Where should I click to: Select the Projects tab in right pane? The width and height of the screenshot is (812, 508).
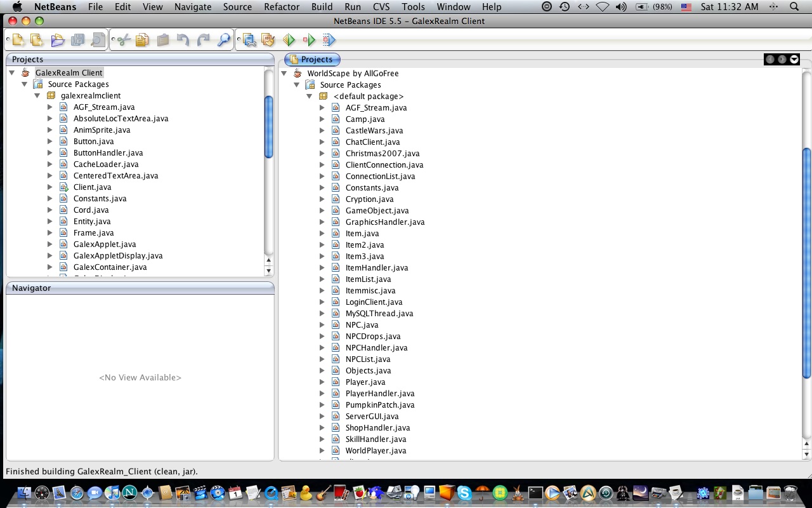coord(312,59)
